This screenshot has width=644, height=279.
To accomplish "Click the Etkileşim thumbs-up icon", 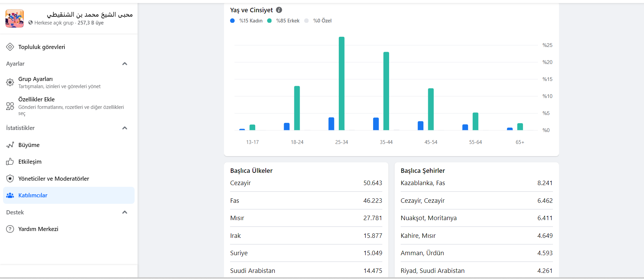I will pyautogui.click(x=10, y=162).
